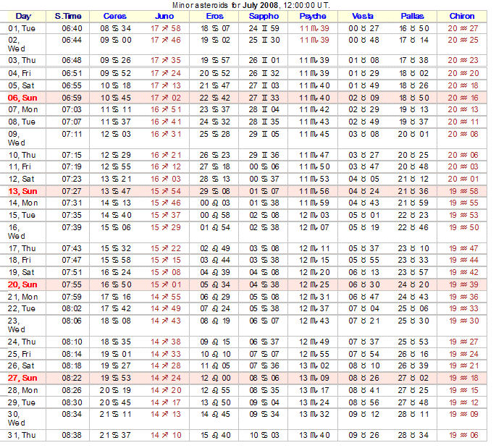Click Ceres value '10 ♋ 45' on 06, Sun

click(115, 98)
